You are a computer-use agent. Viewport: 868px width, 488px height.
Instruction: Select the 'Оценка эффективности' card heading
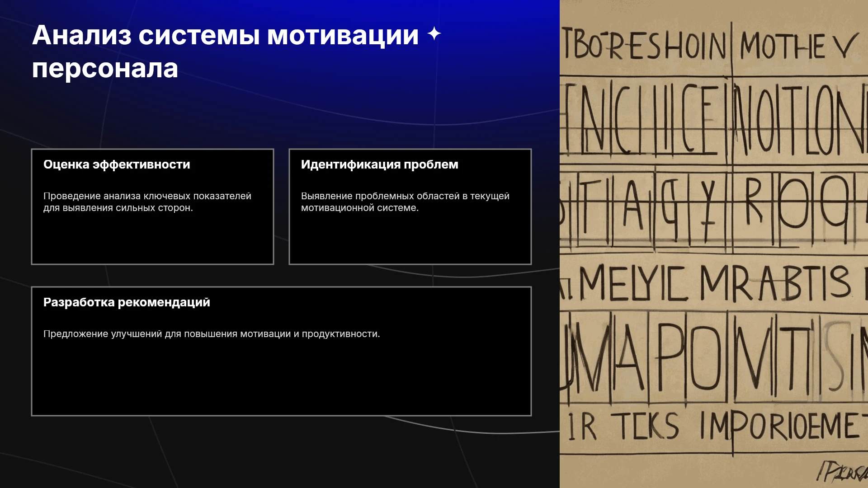tap(117, 164)
